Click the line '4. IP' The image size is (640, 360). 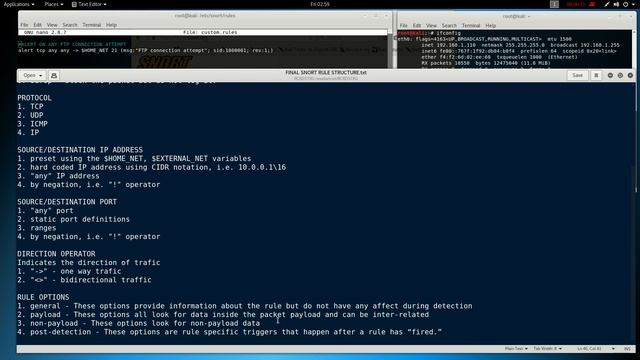tap(28, 133)
